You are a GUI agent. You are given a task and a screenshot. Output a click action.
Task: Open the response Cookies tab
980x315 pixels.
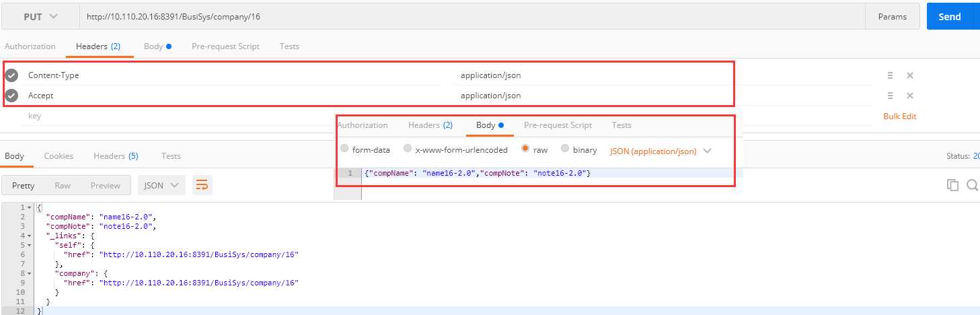59,156
